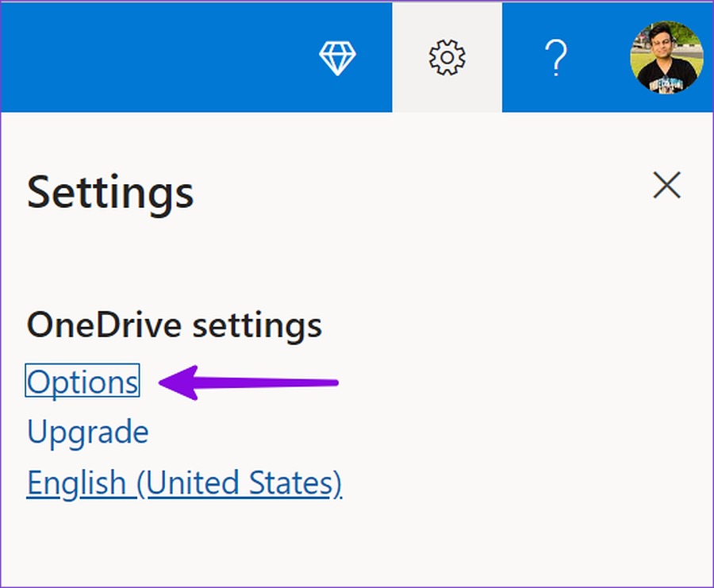Change language via English (United States)
Image resolution: width=714 pixels, height=588 pixels.
[184, 483]
